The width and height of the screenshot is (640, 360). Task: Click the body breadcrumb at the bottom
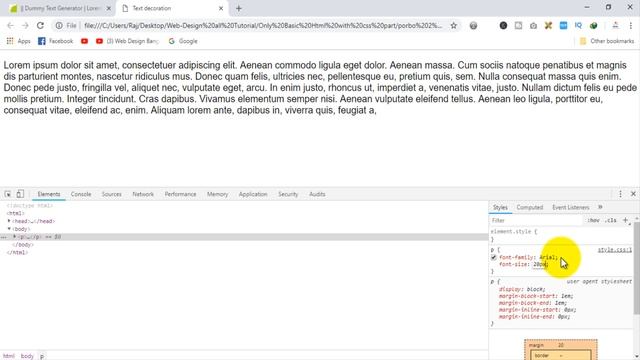pos(27,356)
